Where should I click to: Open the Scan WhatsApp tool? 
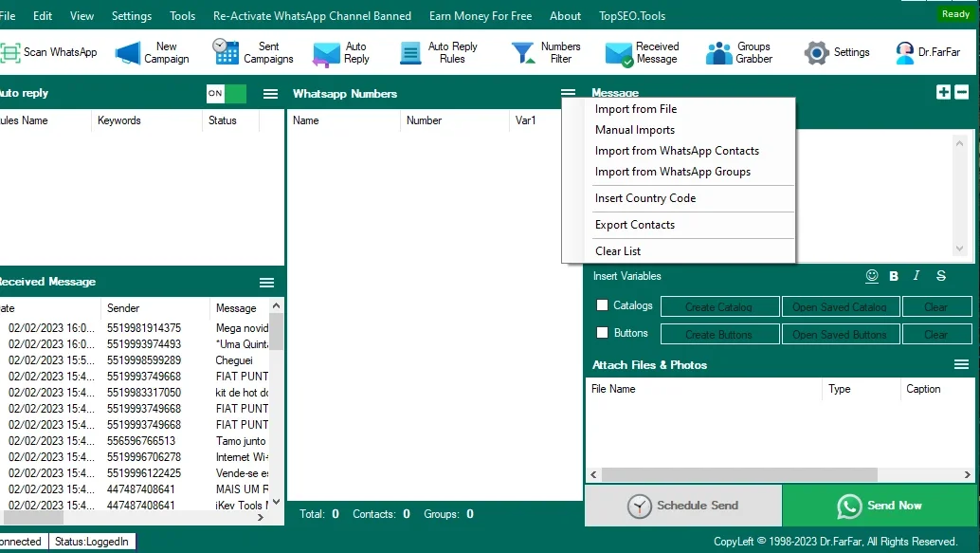pyautogui.click(x=48, y=52)
